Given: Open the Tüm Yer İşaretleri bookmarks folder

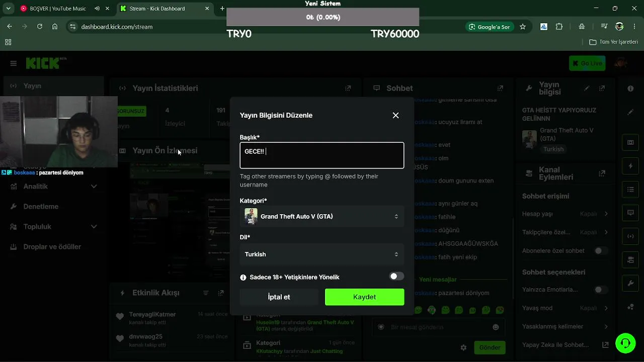Looking at the screenshot, I should click(613, 42).
